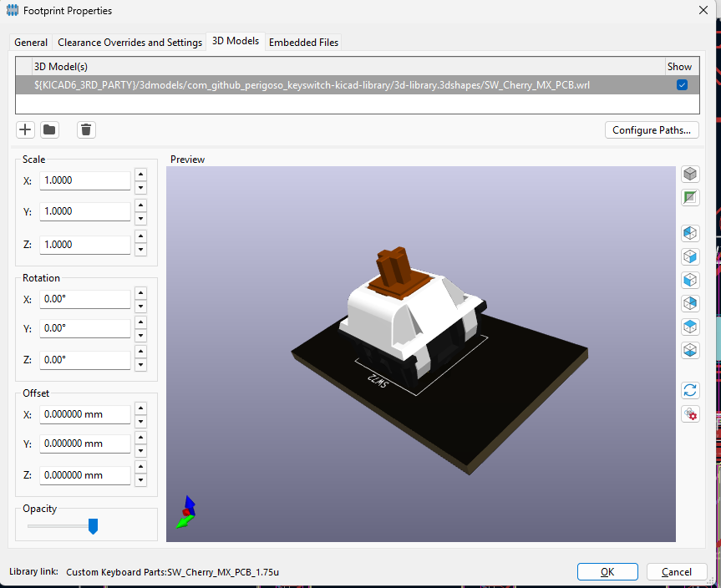The height and width of the screenshot is (588, 721).
Task: Decrease Rotation Z using the down stepper
Action: pos(140,365)
